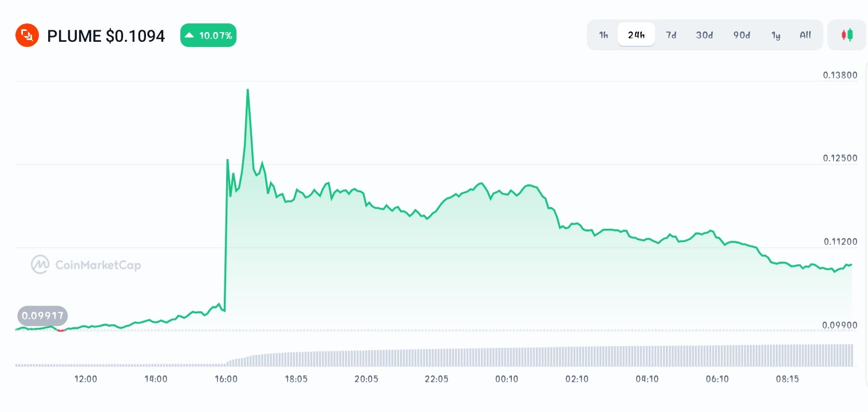Click the 12:00 time axis label

pos(86,379)
